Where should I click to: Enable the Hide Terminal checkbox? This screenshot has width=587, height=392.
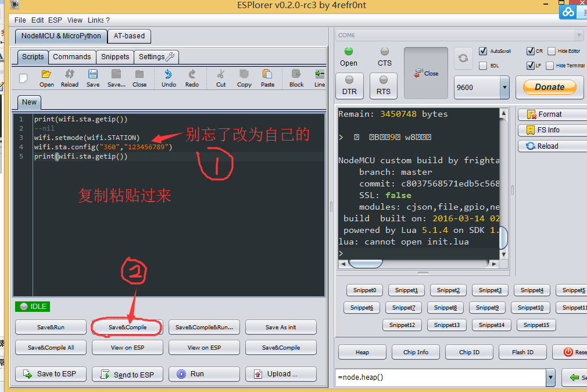550,66
